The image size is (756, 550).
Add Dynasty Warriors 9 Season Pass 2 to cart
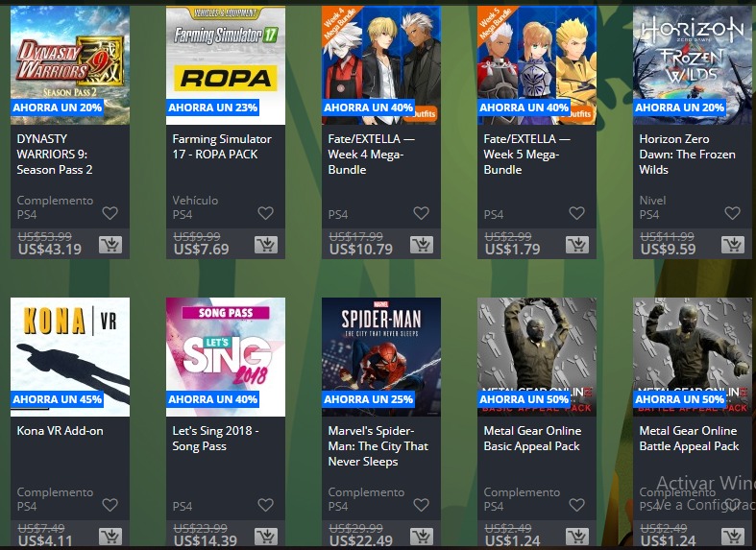pyautogui.click(x=110, y=245)
